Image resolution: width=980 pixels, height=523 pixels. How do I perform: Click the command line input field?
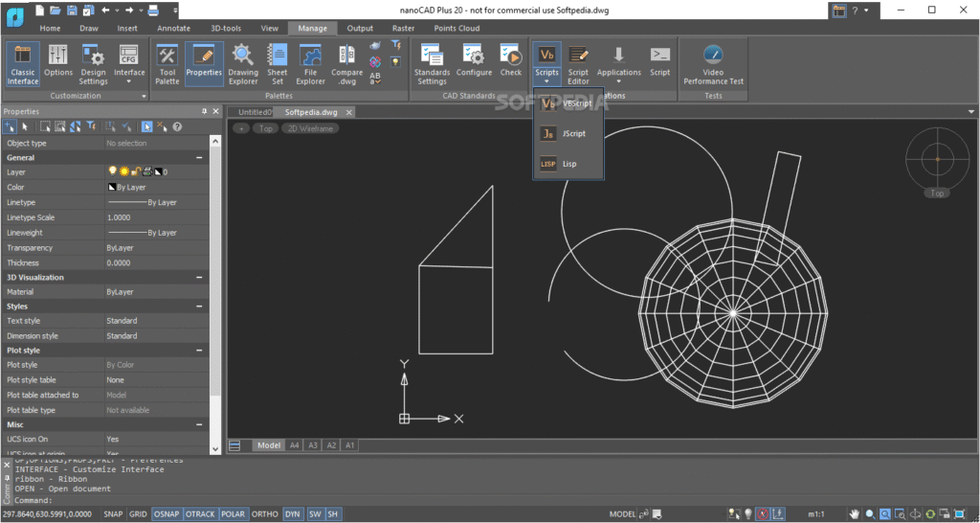point(287,500)
